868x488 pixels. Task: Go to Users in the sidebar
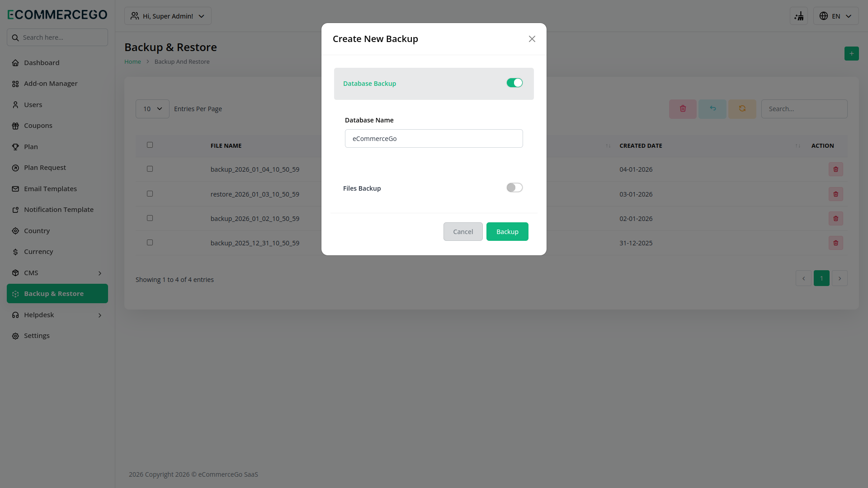click(x=57, y=104)
